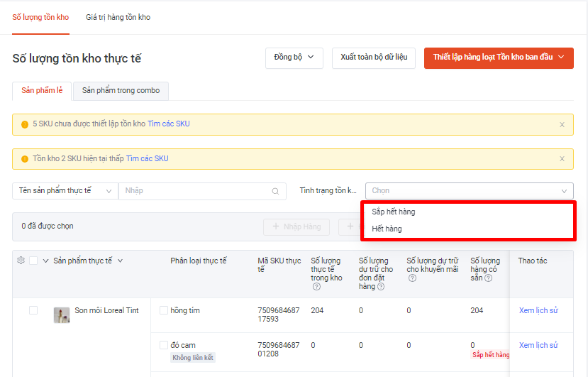
Task: Click SKU code 750968468701208
Action: point(279,349)
